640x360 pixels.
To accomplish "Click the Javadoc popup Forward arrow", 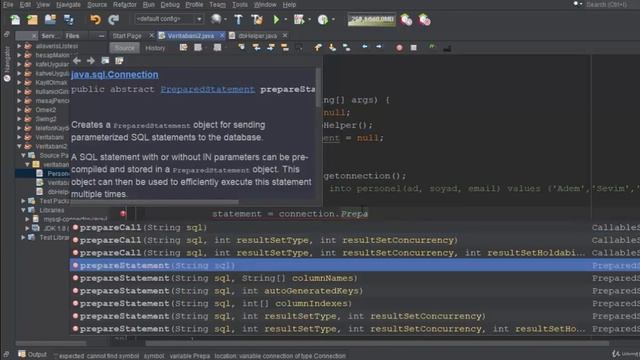I will click(91, 61).
